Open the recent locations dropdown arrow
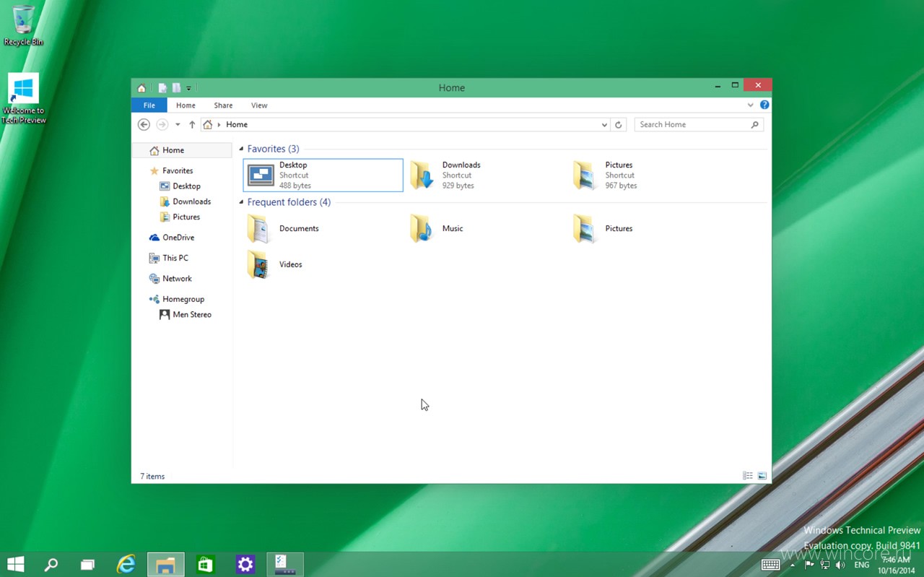Screen dimensions: 924x577 178,125
